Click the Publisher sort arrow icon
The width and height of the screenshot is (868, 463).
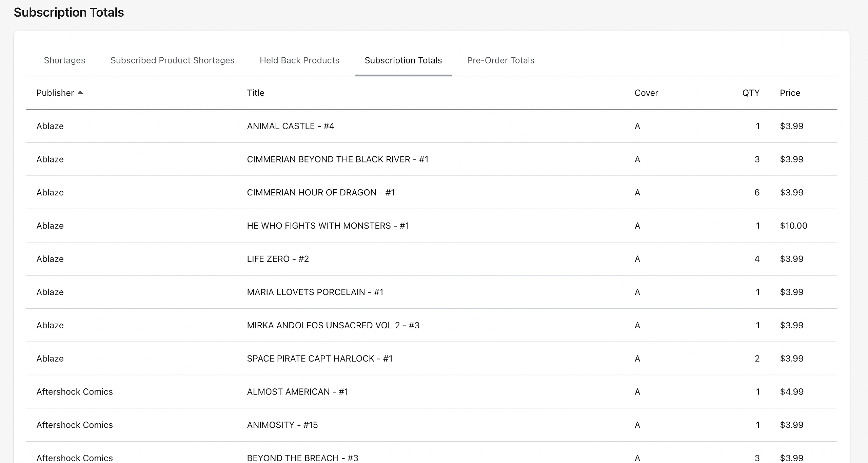[x=80, y=93]
